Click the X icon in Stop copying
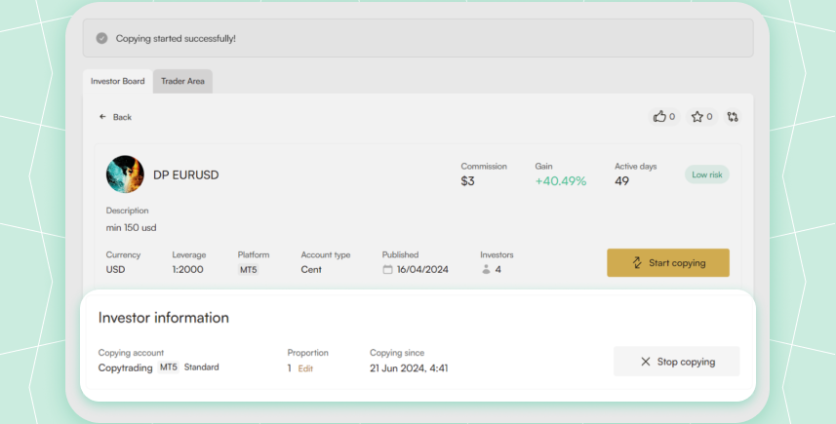Viewport: 836px width, 424px height. click(x=645, y=362)
